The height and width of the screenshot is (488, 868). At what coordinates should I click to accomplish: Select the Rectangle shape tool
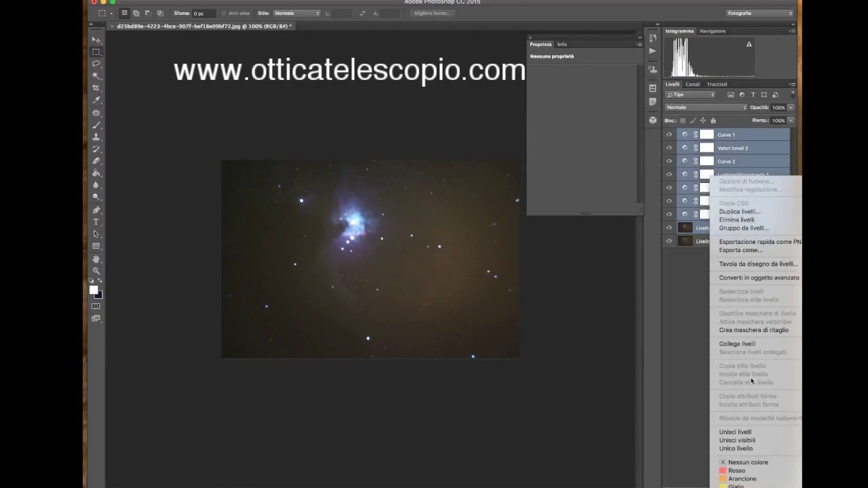coord(96,246)
